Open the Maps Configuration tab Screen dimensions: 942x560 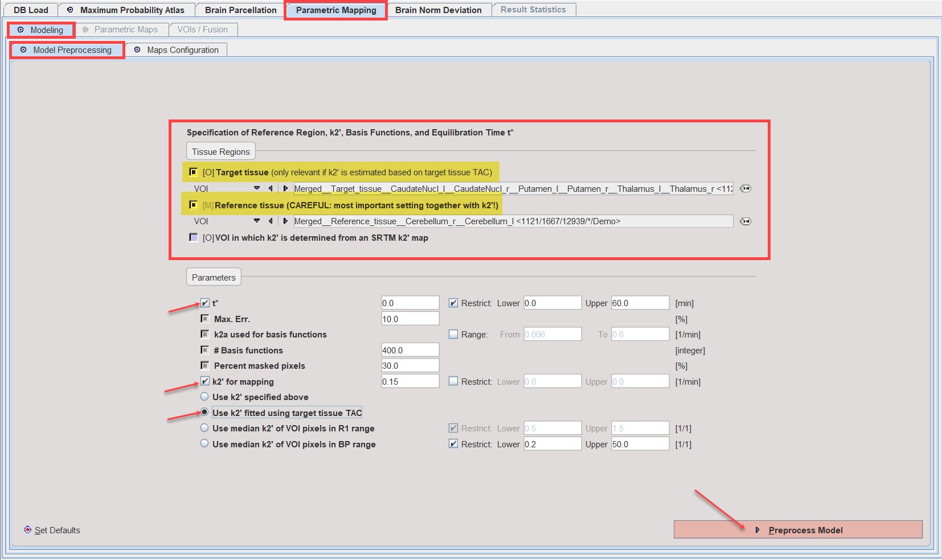tap(177, 50)
